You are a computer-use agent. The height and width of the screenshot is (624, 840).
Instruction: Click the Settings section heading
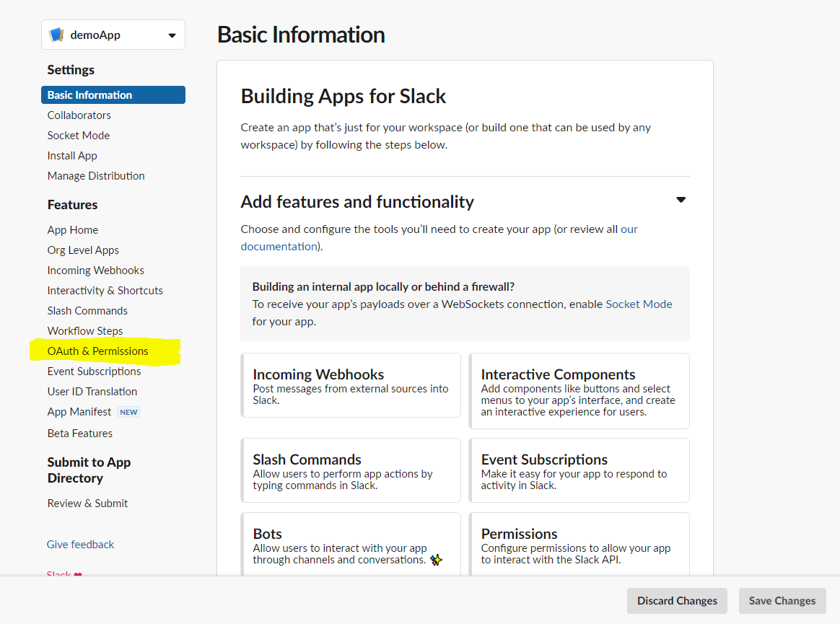click(71, 70)
